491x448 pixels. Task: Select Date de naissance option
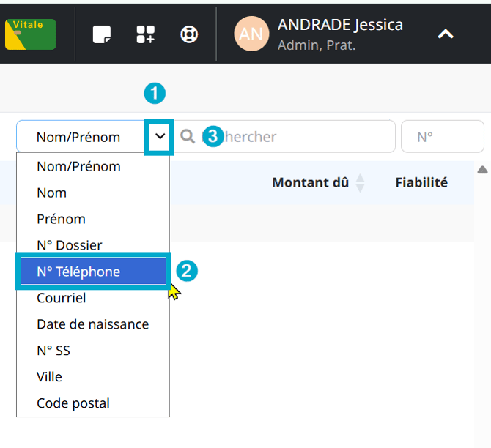pyautogui.click(x=93, y=324)
